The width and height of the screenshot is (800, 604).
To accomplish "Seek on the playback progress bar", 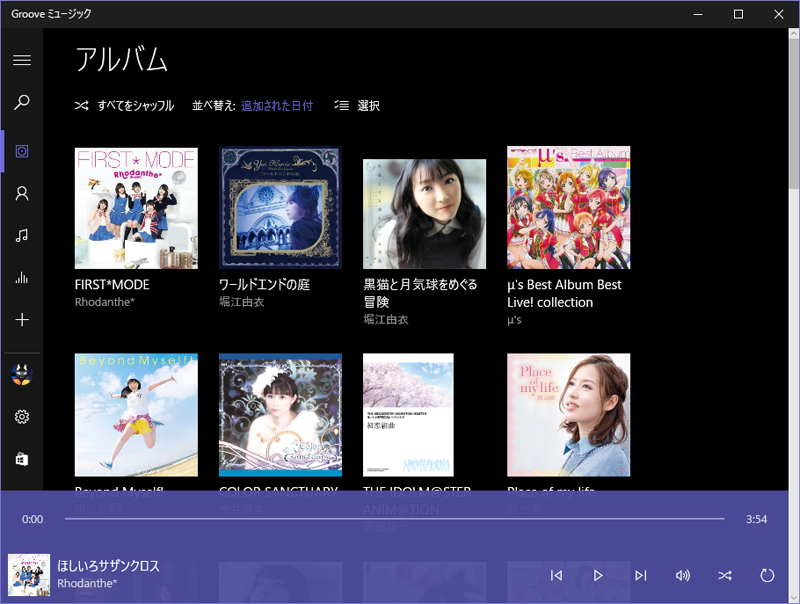I will (394, 519).
